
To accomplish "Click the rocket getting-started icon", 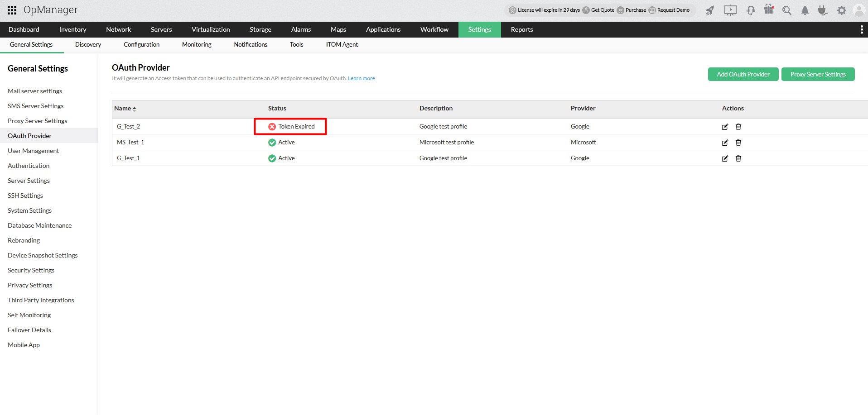I will pyautogui.click(x=710, y=10).
